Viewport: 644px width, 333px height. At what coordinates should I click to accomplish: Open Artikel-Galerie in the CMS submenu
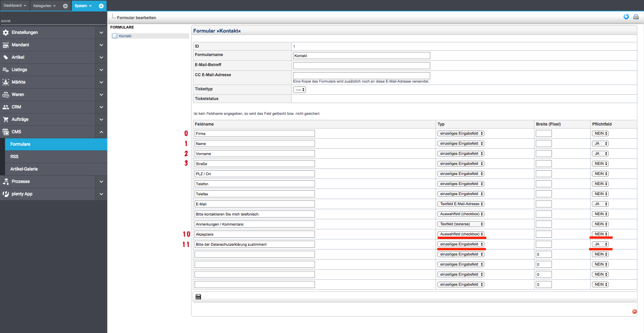[x=56, y=169]
